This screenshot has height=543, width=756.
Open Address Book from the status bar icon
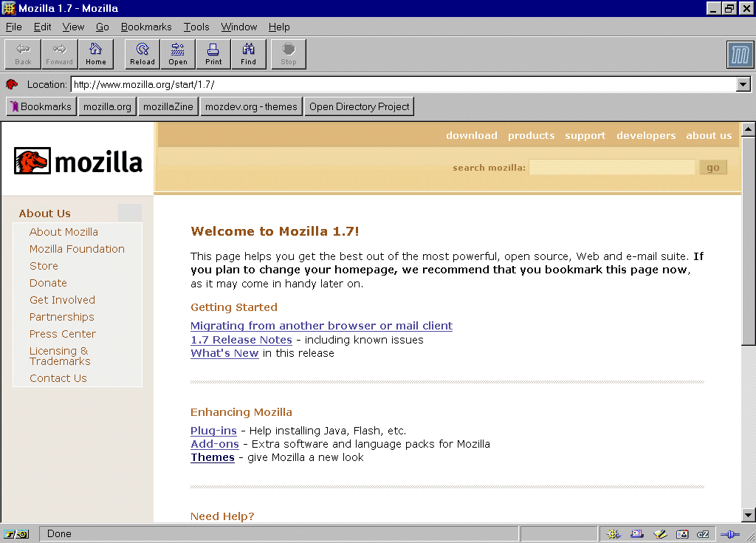tap(682, 534)
